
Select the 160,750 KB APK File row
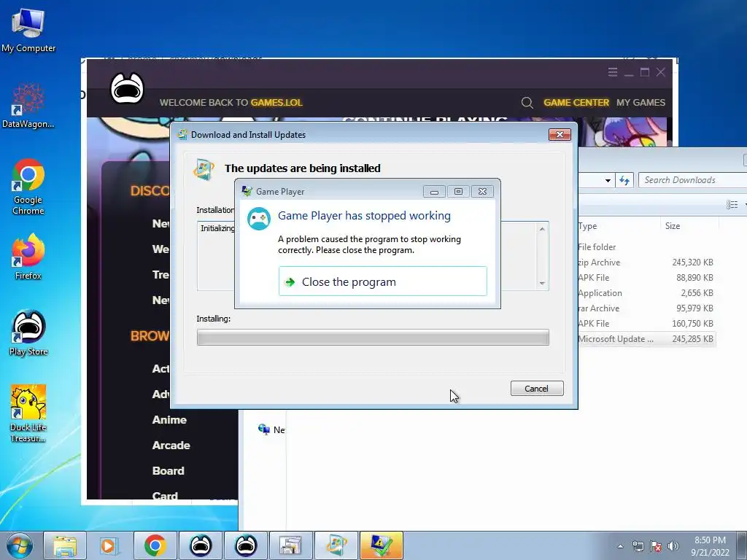point(646,323)
